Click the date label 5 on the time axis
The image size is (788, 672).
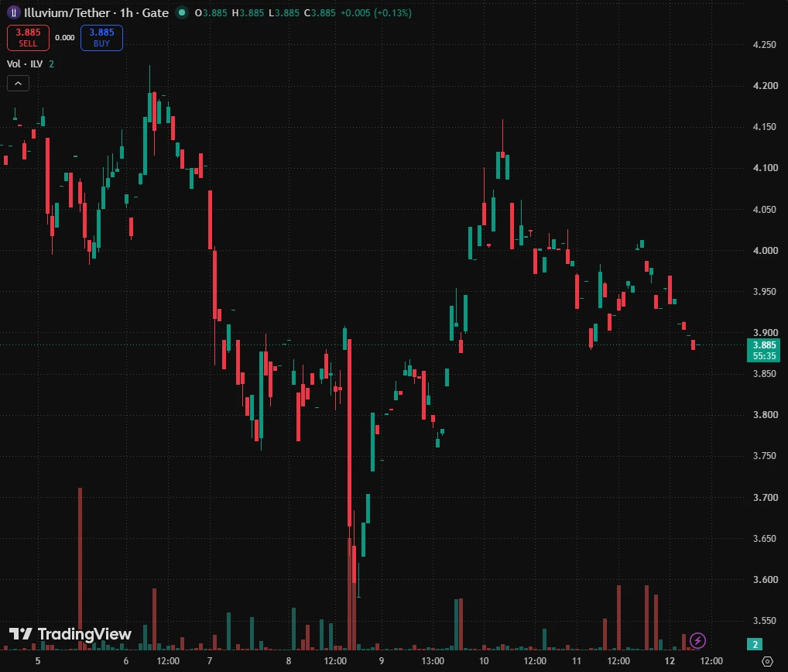[38, 661]
